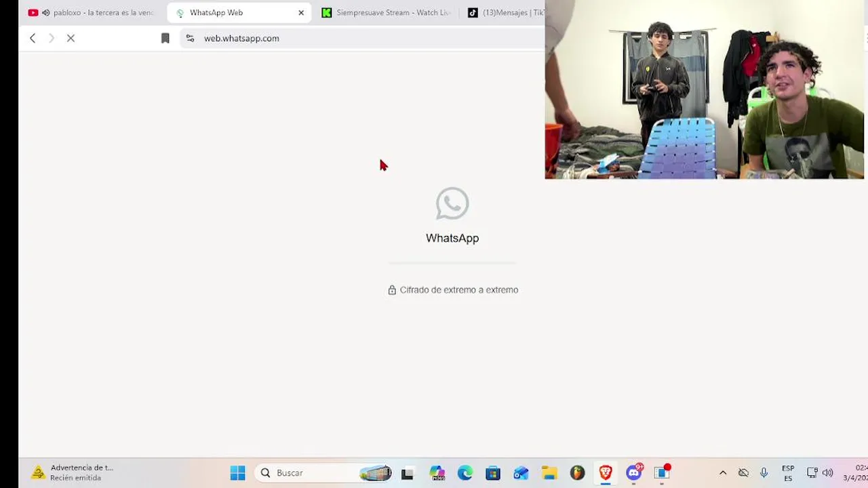The width and height of the screenshot is (868, 488).
Task: Mute audio icon on the pabloxo tab
Action: [46, 13]
